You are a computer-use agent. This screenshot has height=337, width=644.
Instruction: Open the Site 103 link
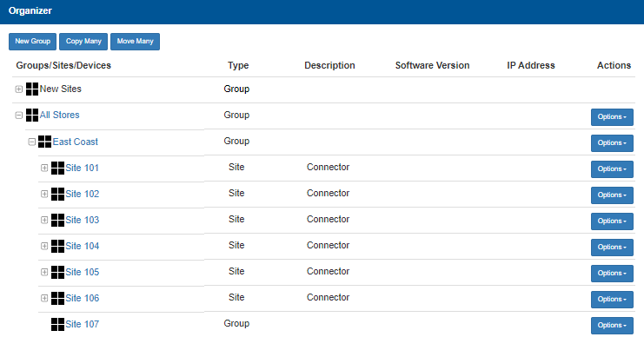pos(83,220)
